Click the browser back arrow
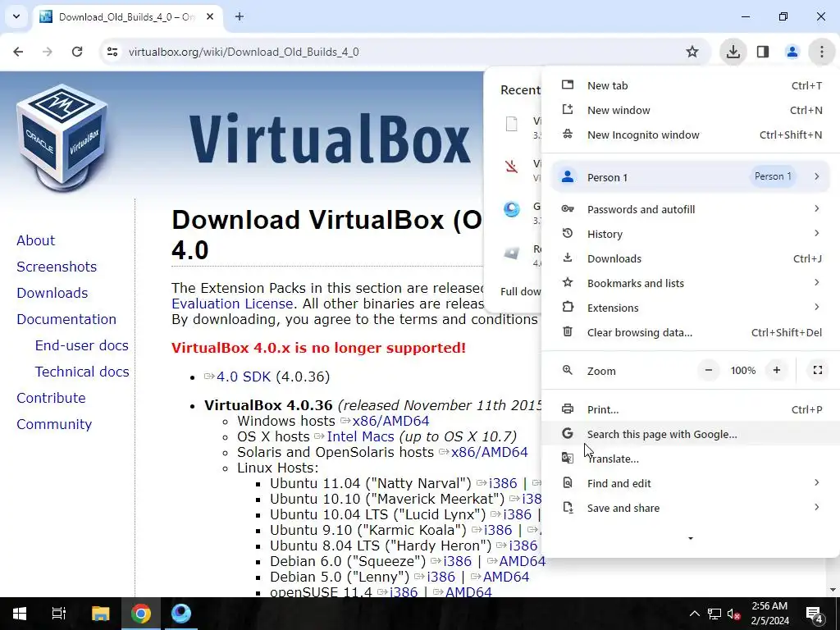Viewport: 840px width, 630px height. pyautogui.click(x=18, y=52)
